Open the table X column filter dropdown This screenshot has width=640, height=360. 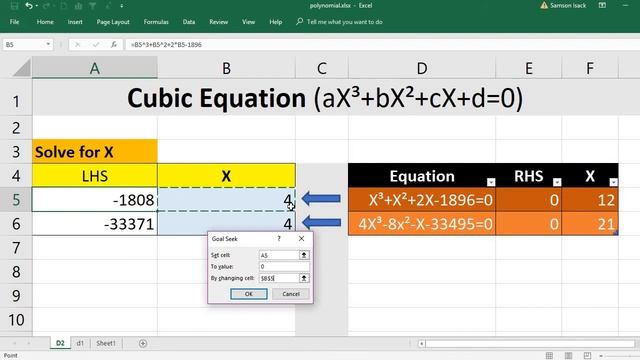pyautogui.click(x=613, y=182)
